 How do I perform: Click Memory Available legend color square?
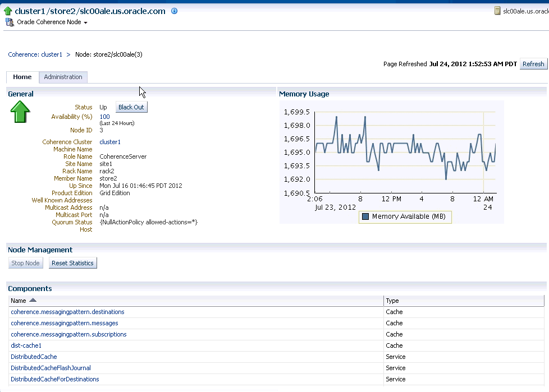[x=365, y=216]
